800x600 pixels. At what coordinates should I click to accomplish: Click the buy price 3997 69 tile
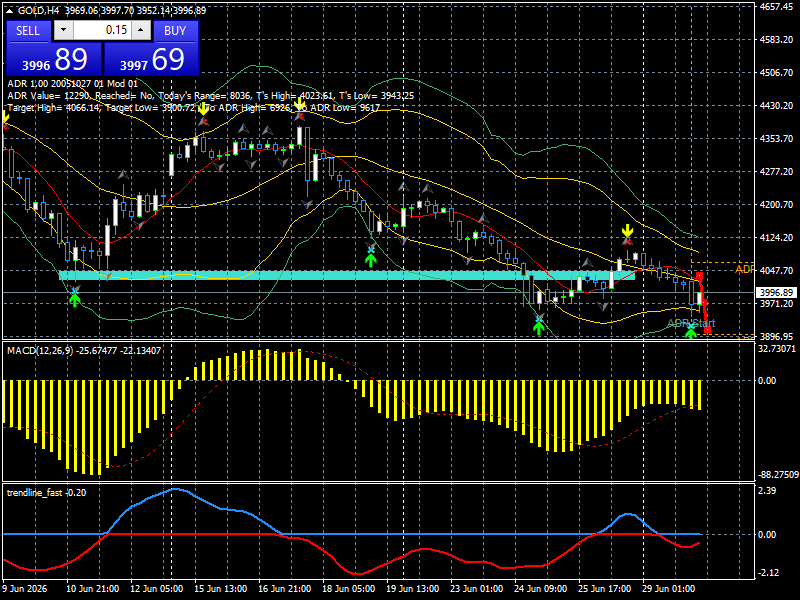point(151,59)
